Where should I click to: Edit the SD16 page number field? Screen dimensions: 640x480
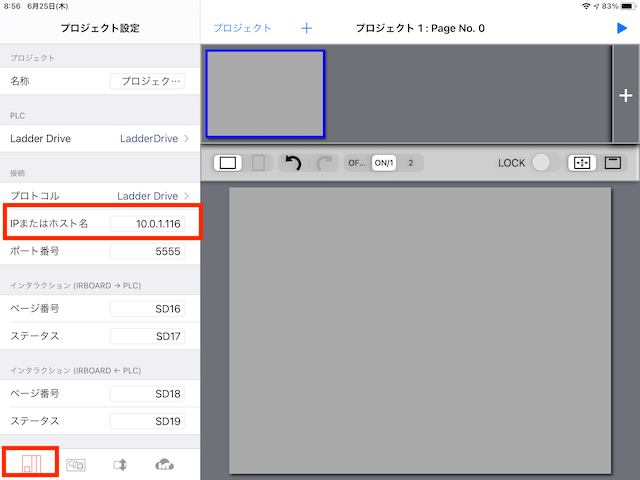click(x=147, y=309)
